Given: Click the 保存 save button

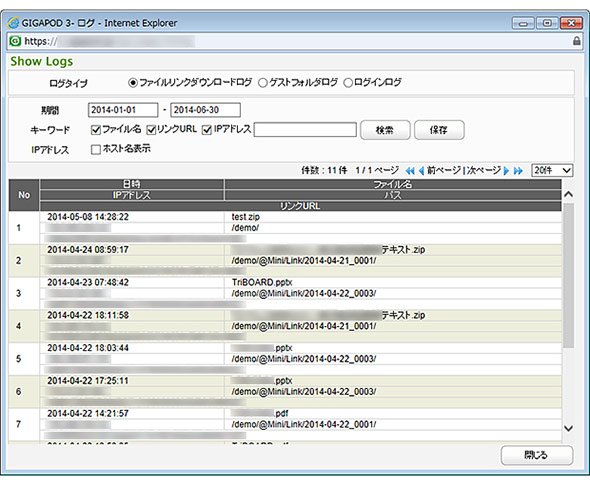Looking at the screenshot, I should click(x=439, y=130).
